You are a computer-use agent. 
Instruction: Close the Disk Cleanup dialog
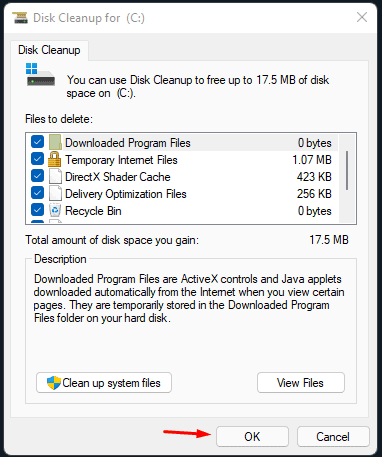point(362,17)
